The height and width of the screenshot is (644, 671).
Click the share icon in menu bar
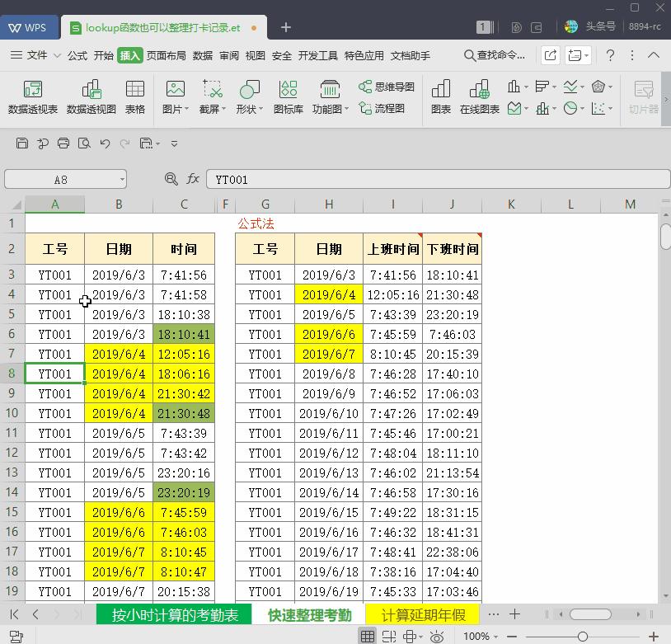551,55
